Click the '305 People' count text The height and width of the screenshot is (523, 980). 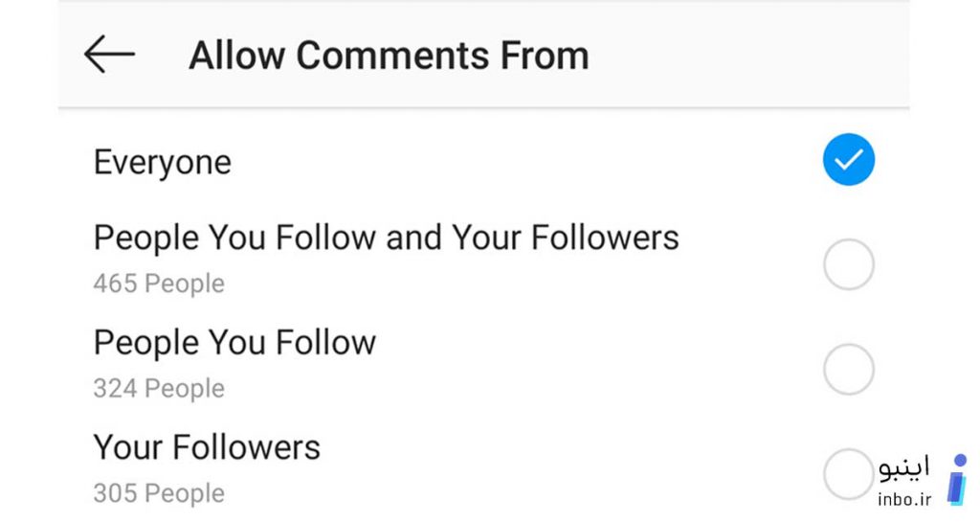coord(159,493)
